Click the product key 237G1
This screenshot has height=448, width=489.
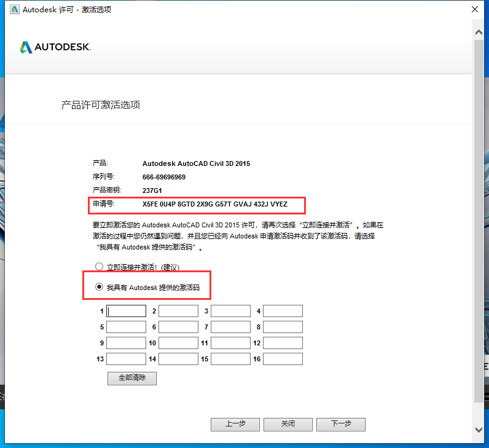point(152,191)
